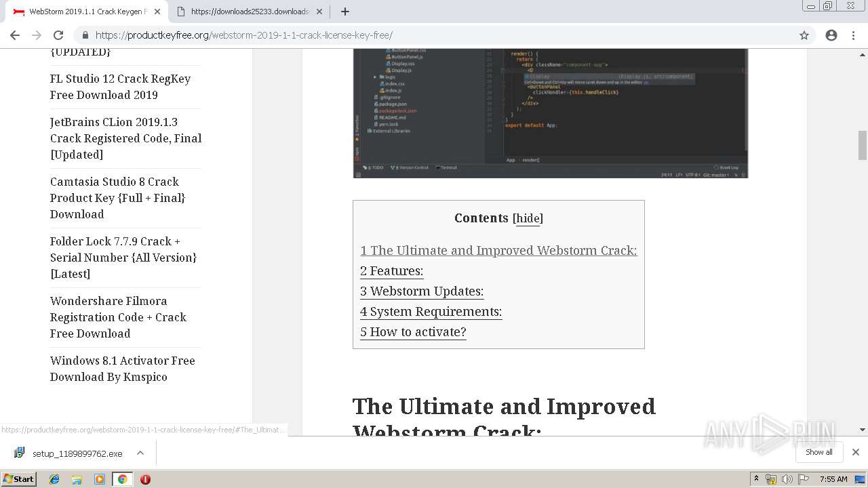The image size is (868, 488).
Task: Click the scrollbar down arrow
Action: [863, 430]
